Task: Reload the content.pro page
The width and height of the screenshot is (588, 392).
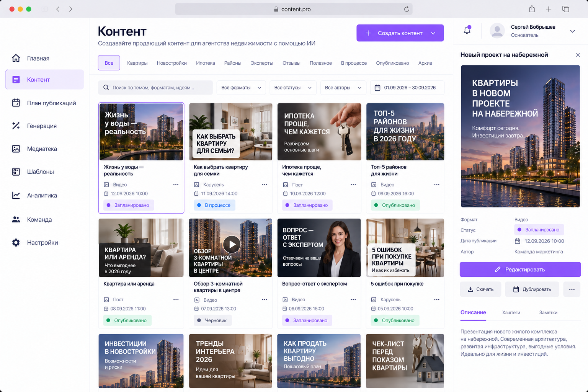Action: pyautogui.click(x=407, y=9)
